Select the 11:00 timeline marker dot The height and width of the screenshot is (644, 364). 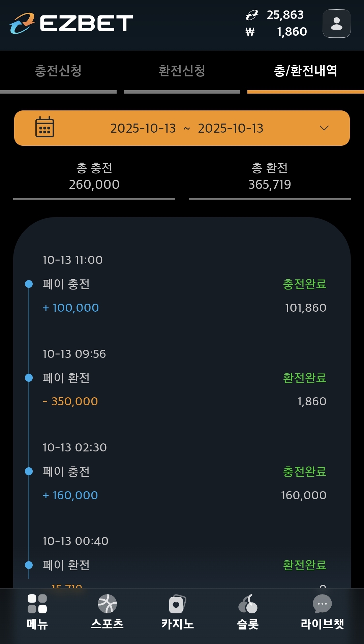[29, 284]
